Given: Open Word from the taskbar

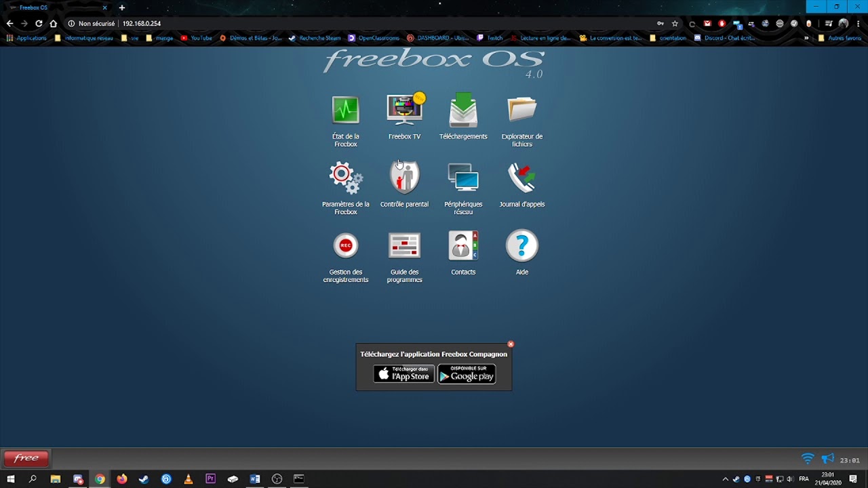Looking at the screenshot, I should tap(255, 479).
